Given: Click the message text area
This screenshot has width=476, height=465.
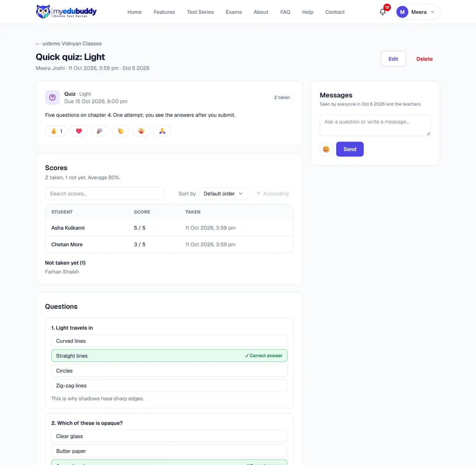Looking at the screenshot, I should point(375,125).
